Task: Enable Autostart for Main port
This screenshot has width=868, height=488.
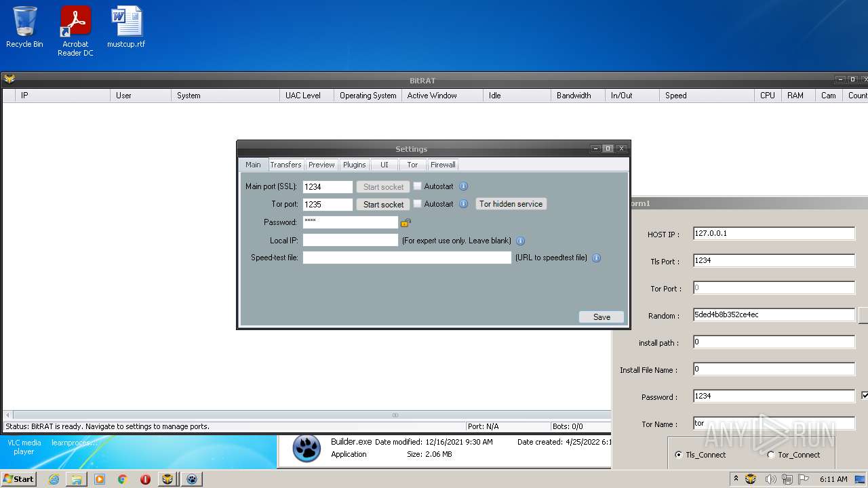Action: [418, 186]
